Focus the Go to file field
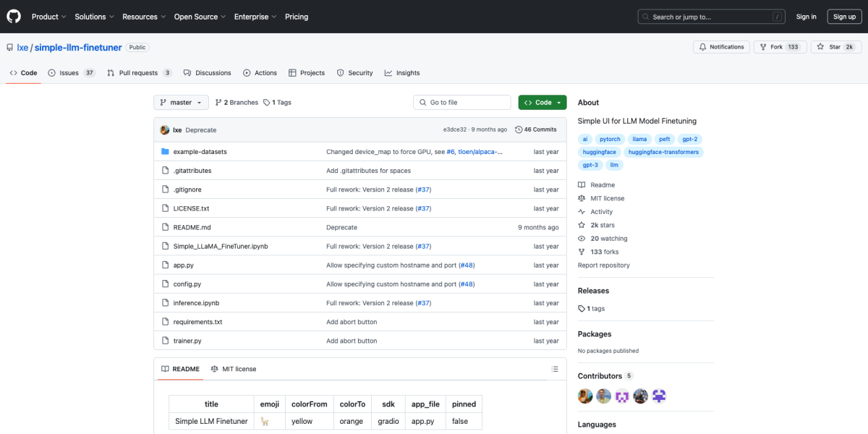The image size is (868, 434). pyautogui.click(x=463, y=103)
